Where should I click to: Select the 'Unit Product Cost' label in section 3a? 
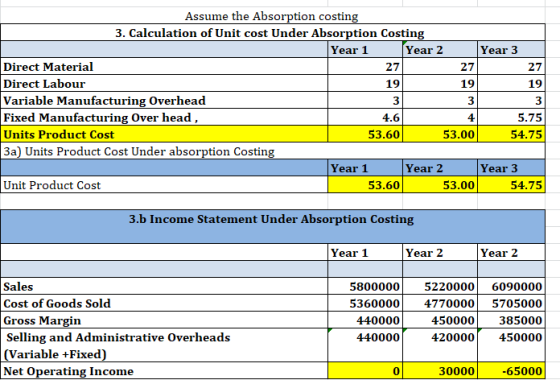(52, 185)
